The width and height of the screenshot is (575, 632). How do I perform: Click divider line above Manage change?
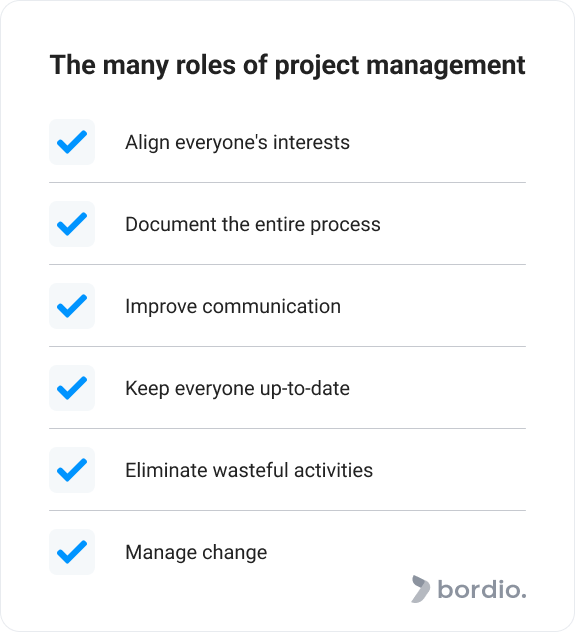click(x=287, y=511)
